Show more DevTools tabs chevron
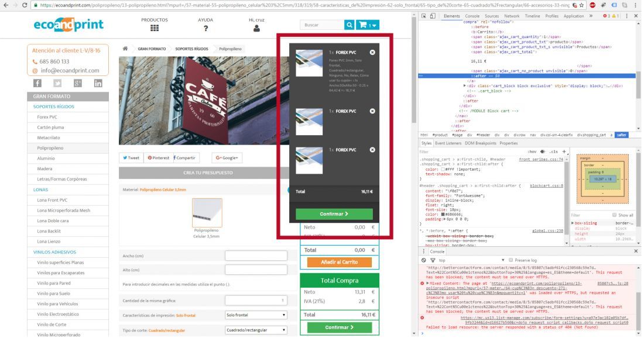 tap(591, 16)
